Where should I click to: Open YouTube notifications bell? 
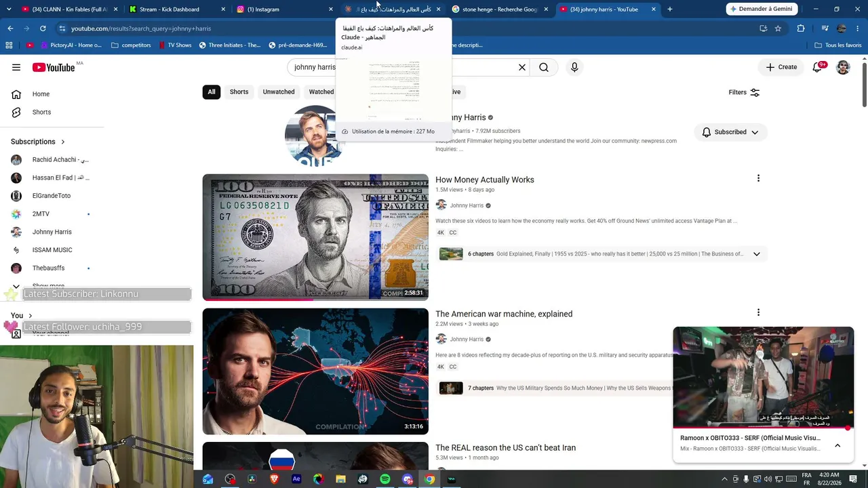[817, 67]
